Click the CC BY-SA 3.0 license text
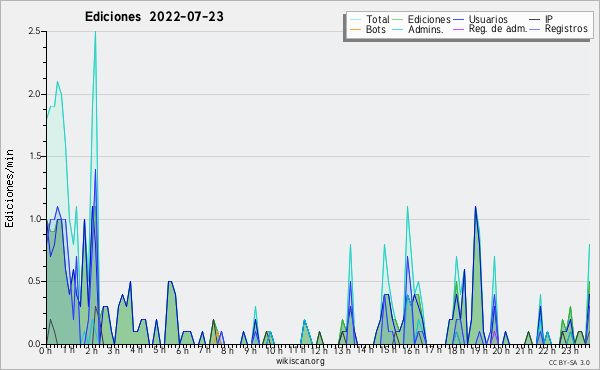The height and width of the screenshot is (370, 600). coord(569,363)
